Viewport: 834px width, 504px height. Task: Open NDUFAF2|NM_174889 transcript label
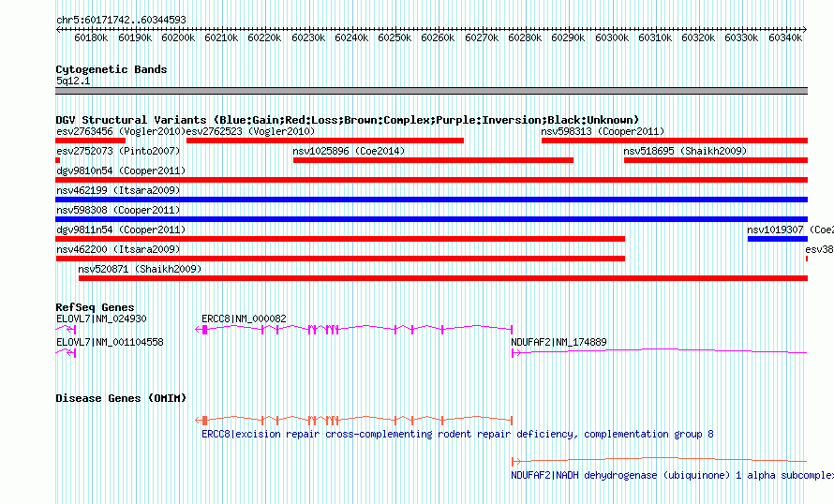coord(559,342)
